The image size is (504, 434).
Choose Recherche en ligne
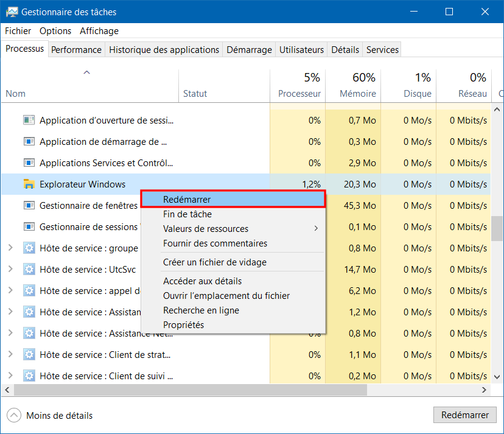click(x=233, y=310)
